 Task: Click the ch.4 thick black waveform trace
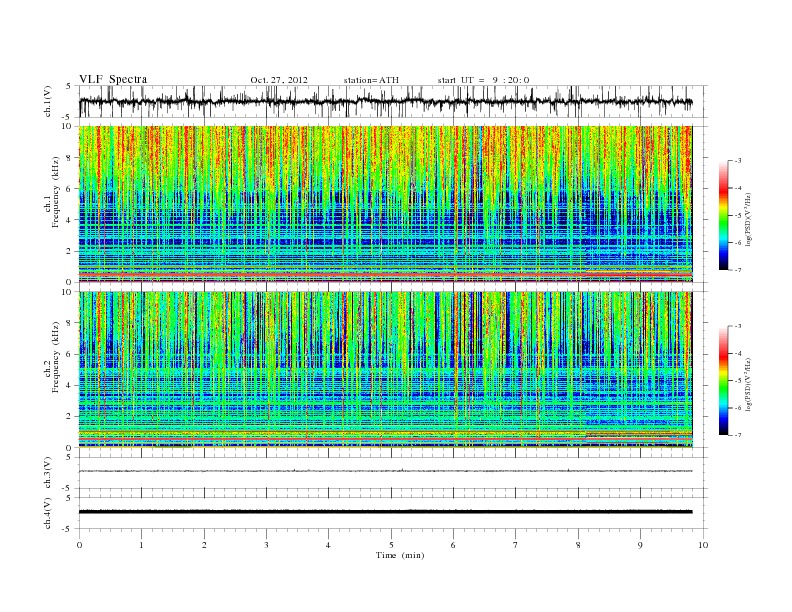[x=385, y=512]
